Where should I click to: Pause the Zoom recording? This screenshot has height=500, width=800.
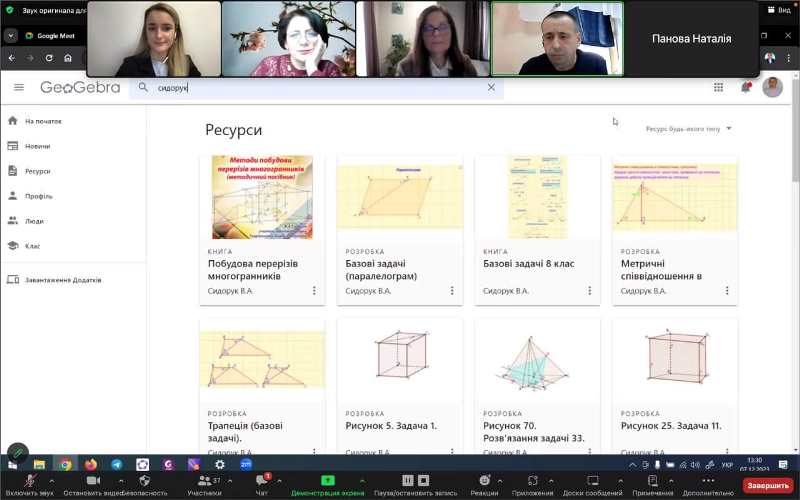point(407,480)
